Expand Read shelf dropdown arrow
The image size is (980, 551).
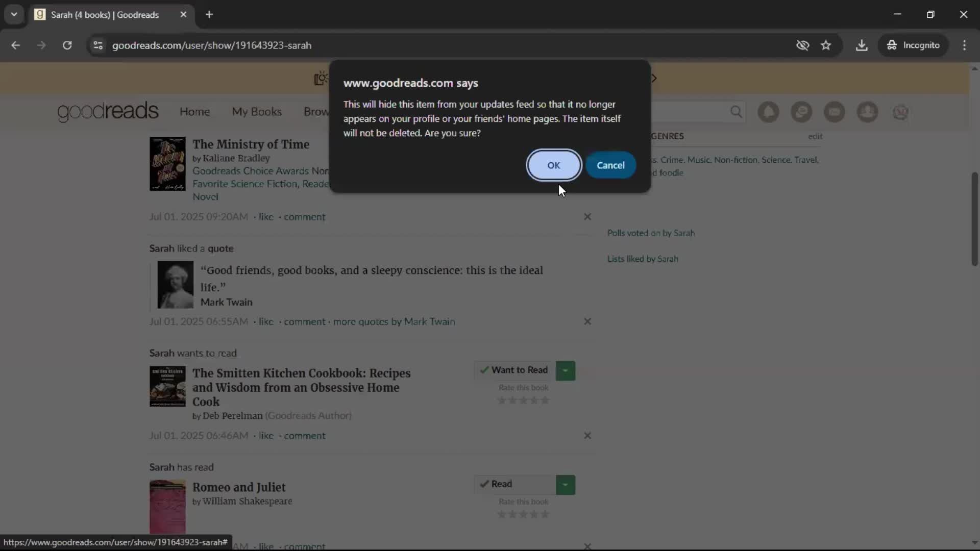tap(566, 484)
